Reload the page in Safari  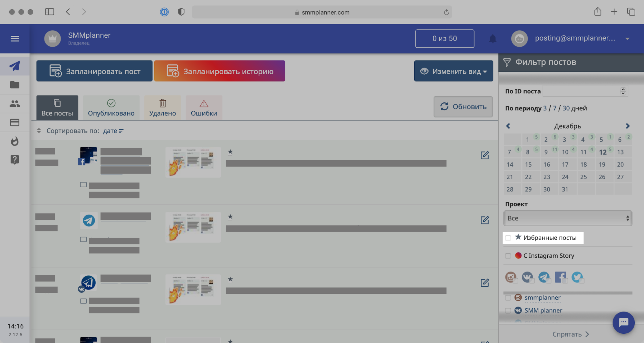pyautogui.click(x=446, y=12)
